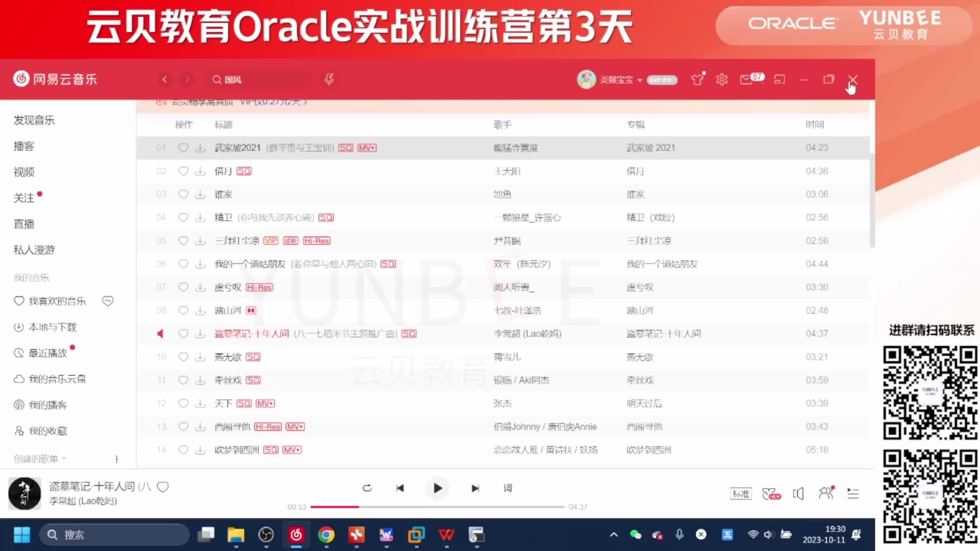The image size is (980, 551).
Task: Open 发现音乐 in the sidebar
Action: click(34, 120)
